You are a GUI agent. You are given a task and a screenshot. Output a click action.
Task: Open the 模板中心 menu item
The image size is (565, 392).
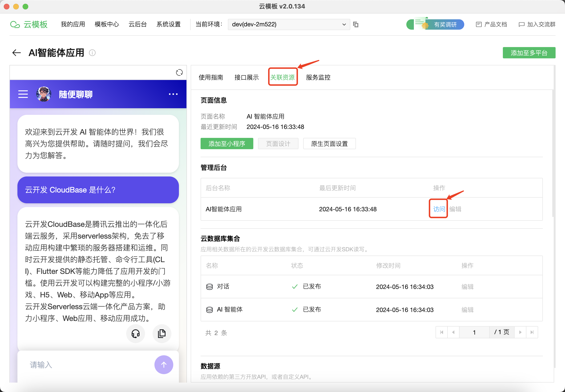coord(107,24)
